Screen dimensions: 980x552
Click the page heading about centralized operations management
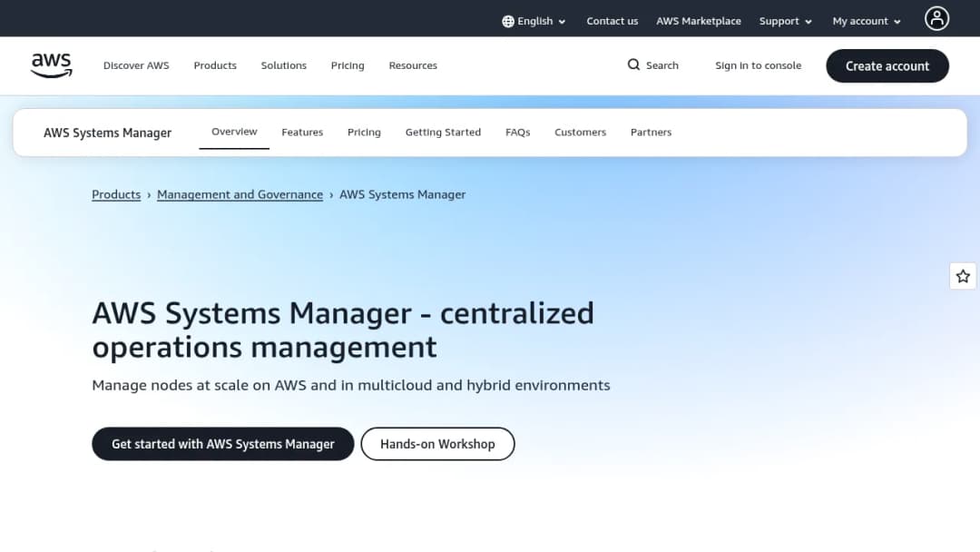point(343,330)
